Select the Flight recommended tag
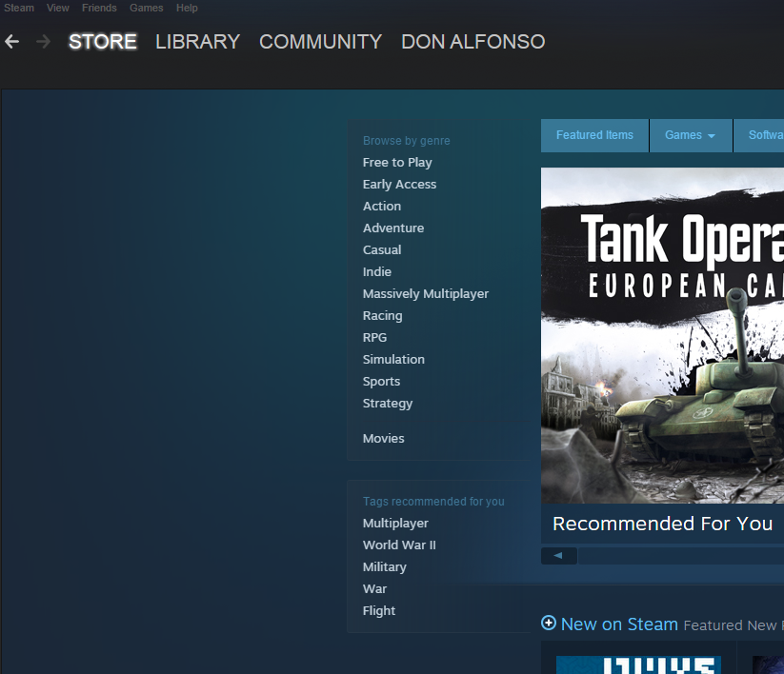784x674 pixels. 379,610
